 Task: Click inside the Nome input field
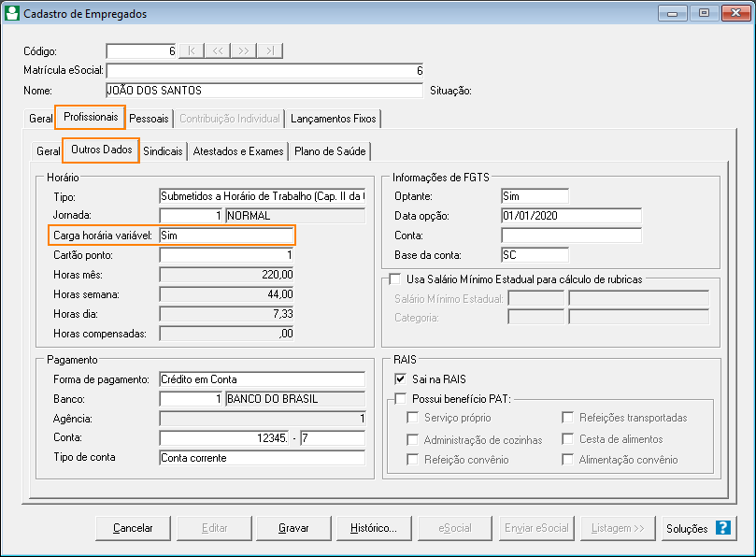tap(280, 92)
